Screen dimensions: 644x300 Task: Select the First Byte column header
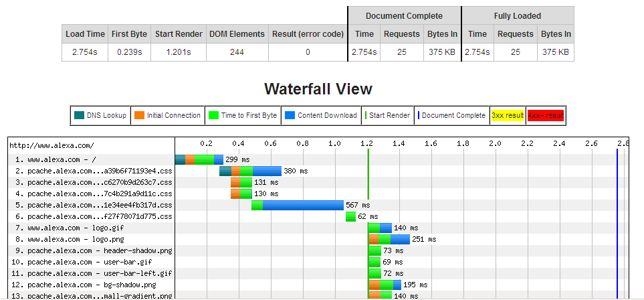pos(129,34)
